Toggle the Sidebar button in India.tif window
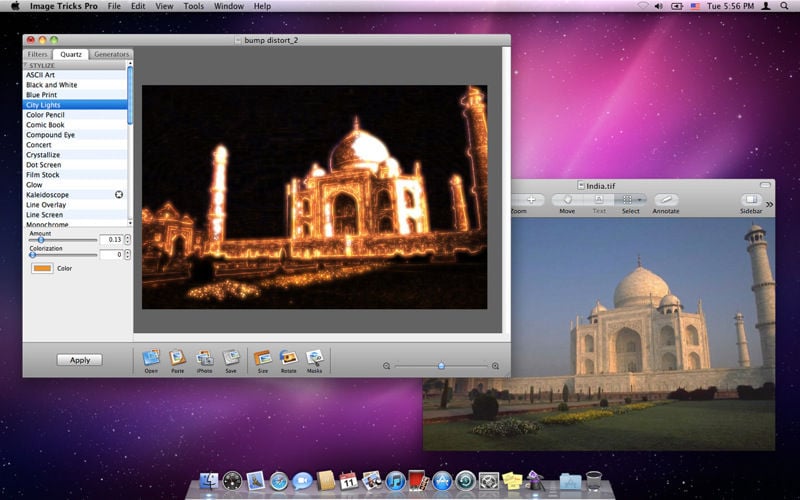This screenshot has width=800, height=500. click(x=751, y=199)
